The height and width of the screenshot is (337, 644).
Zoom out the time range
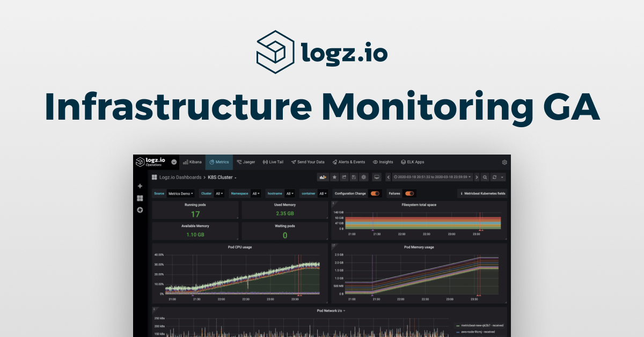click(485, 177)
